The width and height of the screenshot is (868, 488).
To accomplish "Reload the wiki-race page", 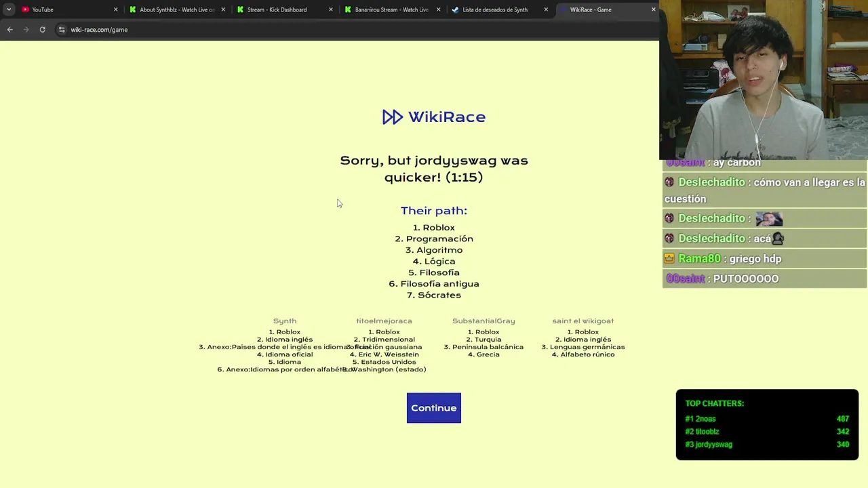I will (x=42, y=29).
